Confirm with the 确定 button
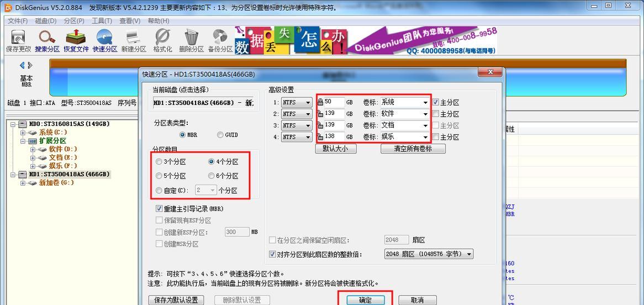 pyautogui.click(x=366, y=300)
